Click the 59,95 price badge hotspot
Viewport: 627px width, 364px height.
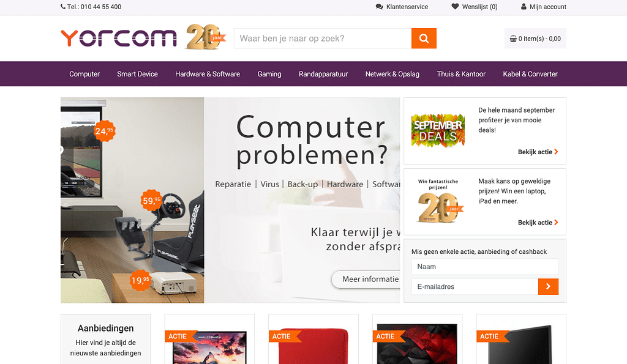[x=152, y=200]
